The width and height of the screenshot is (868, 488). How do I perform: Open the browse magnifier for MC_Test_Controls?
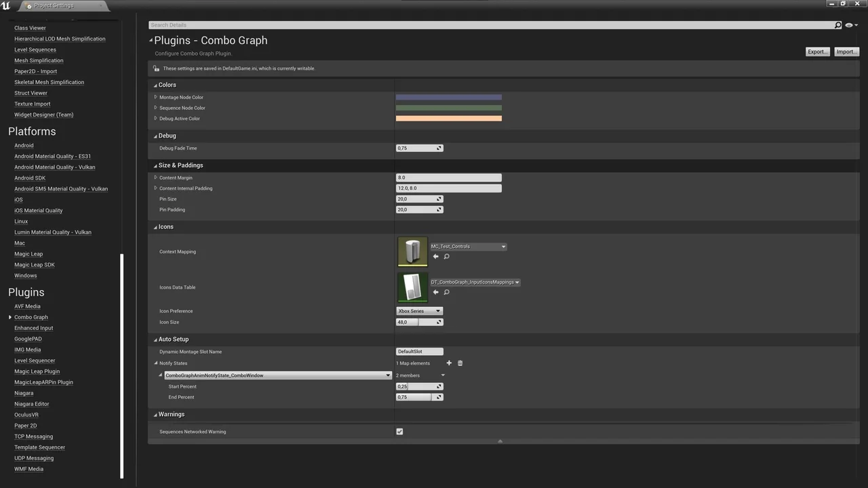point(446,256)
